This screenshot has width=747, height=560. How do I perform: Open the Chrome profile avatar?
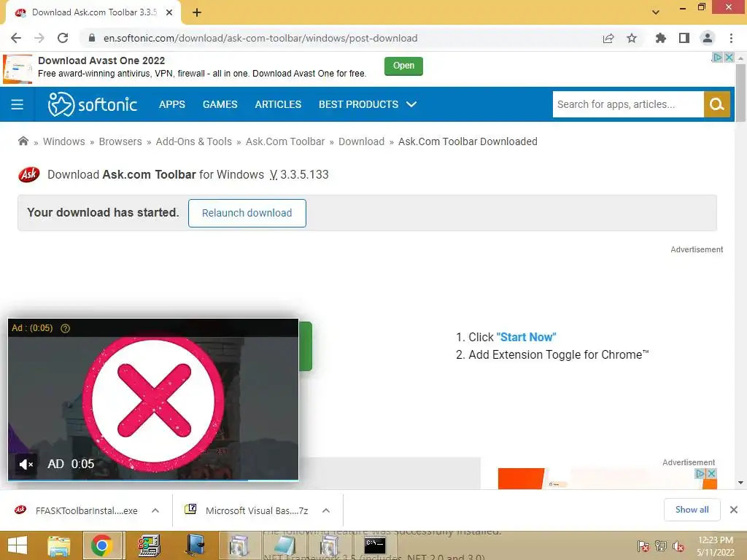(x=708, y=38)
